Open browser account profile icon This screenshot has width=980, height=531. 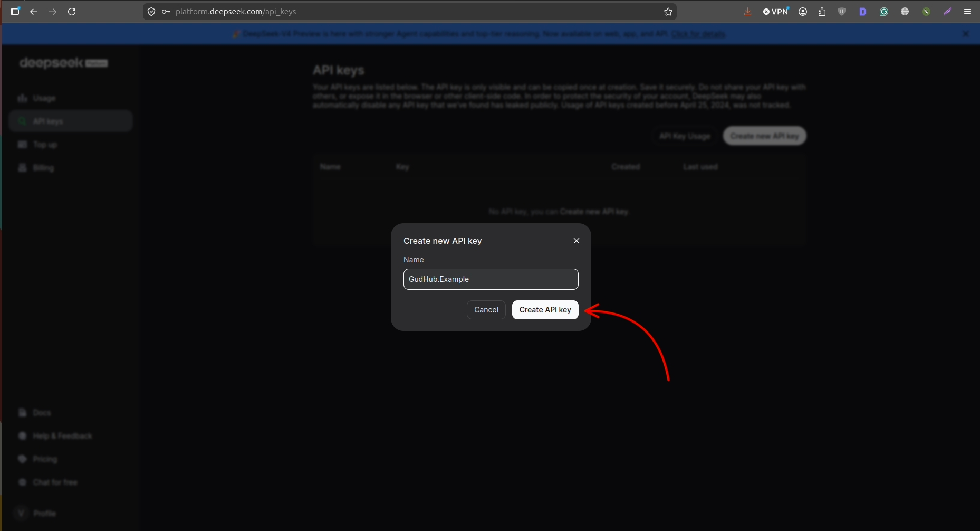(x=803, y=12)
